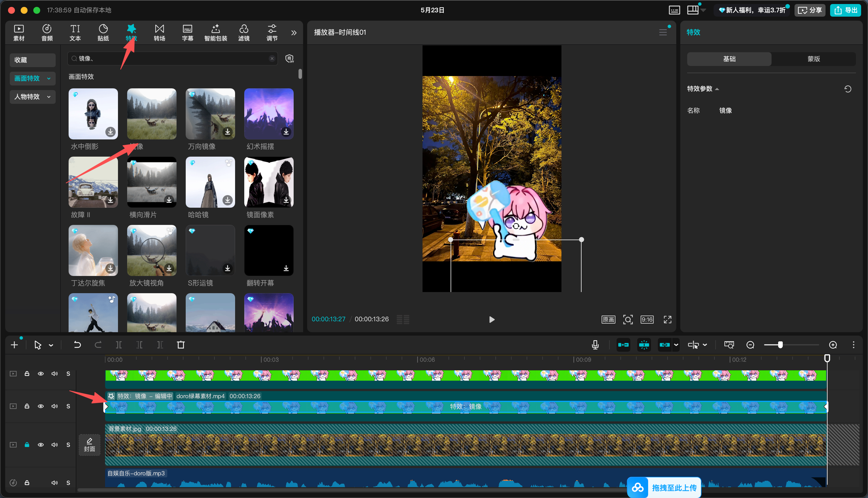This screenshot has height=498, width=868.
Task: Toggle auto-snap on the timeline
Action: 644,345
